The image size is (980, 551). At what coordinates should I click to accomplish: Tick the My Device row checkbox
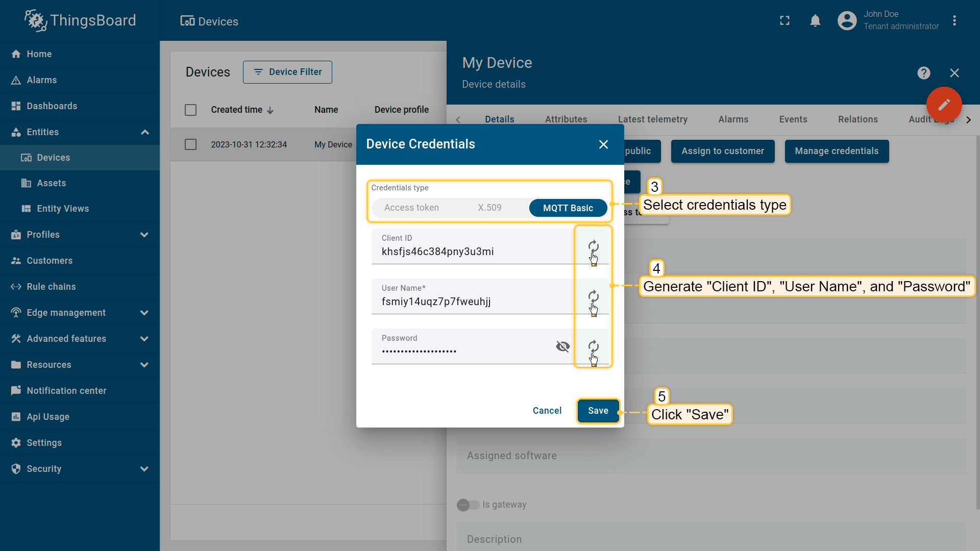[190, 144]
